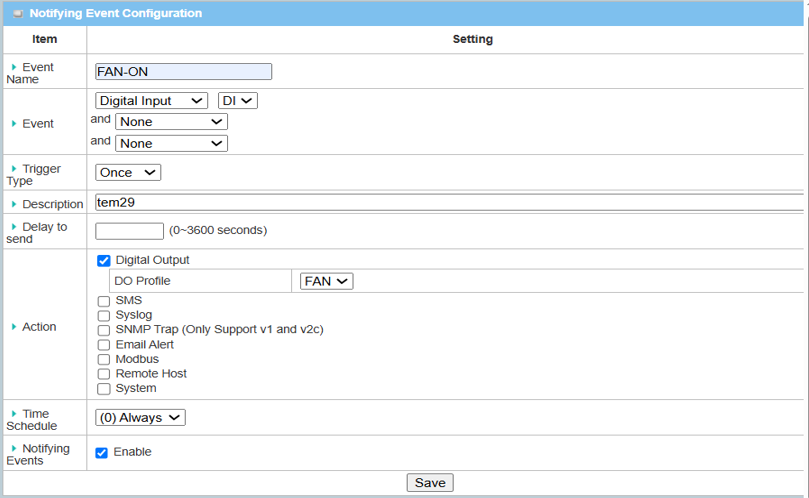Expand the first 'and' None dropdown
This screenshot has width=809, height=498.
[x=171, y=122]
